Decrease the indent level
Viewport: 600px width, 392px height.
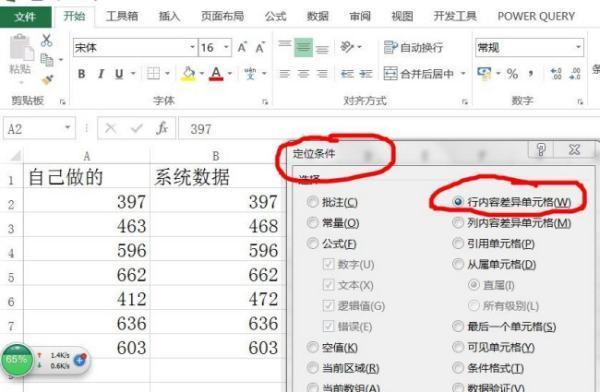(347, 74)
